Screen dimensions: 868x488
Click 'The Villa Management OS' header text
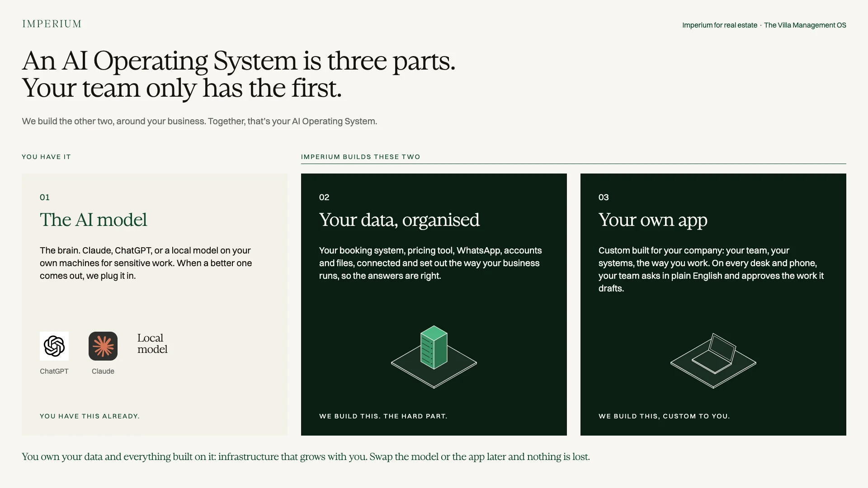point(805,25)
